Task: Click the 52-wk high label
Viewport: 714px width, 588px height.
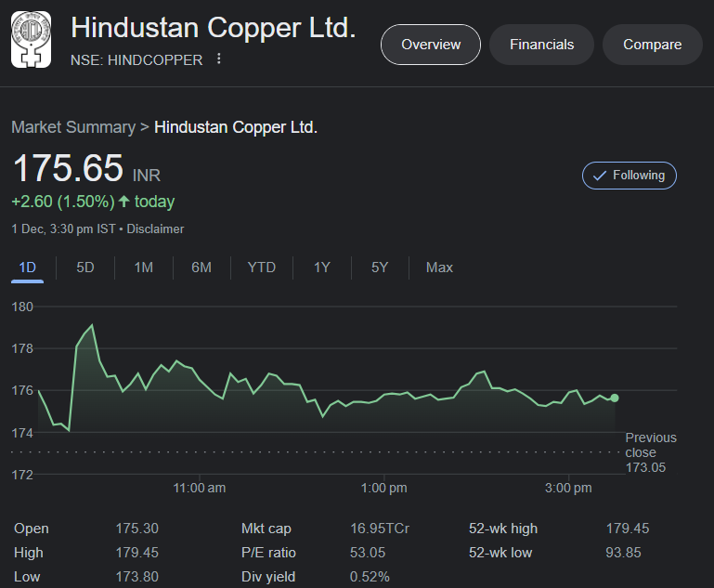Action: pyautogui.click(x=503, y=529)
